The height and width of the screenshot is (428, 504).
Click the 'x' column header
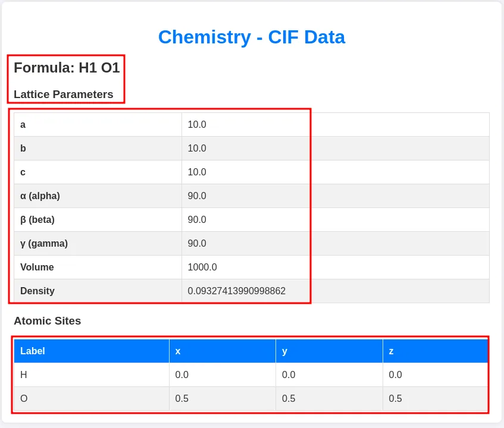point(223,351)
